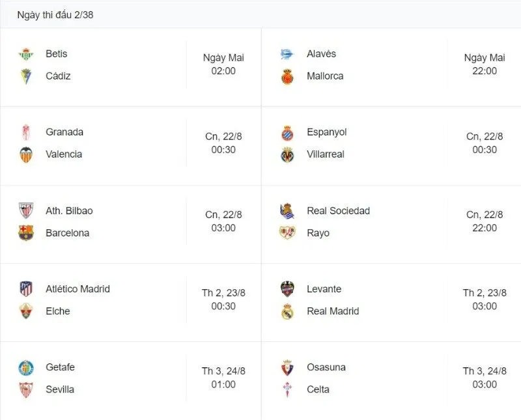Image resolution: width=521 pixels, height=420 pixels.
Task: Open the Levante team name
Action: click(324, 289)
